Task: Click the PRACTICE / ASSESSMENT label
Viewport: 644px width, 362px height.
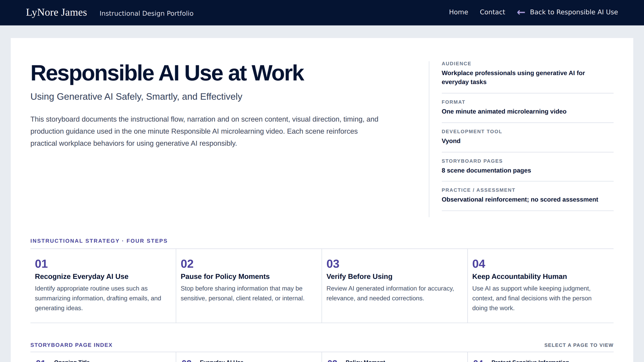Action: pyautogui.click(x=478, y=190)
